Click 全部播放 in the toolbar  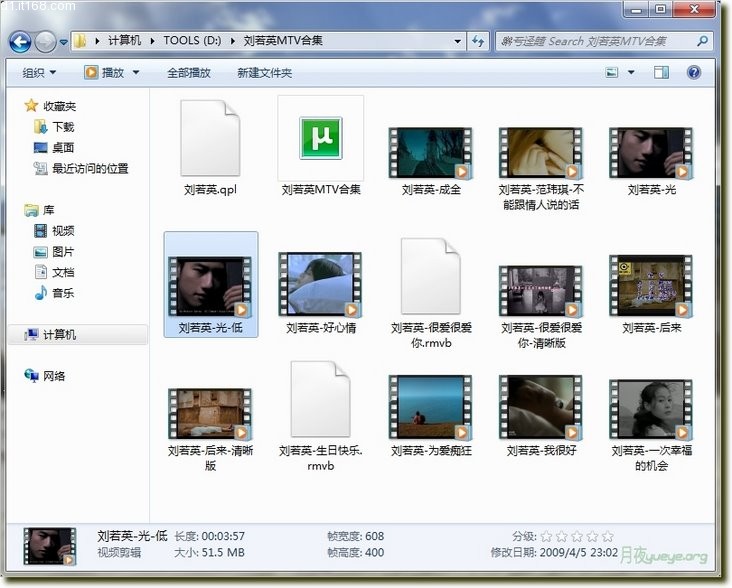point(189,73)
